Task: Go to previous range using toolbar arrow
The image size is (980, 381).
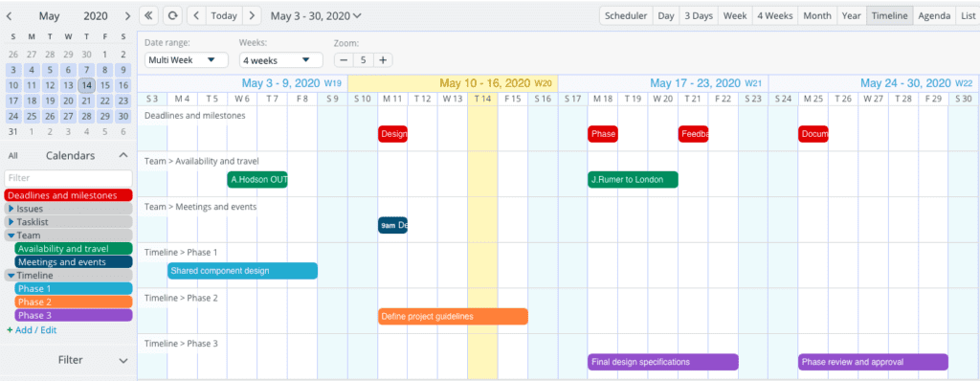Action: coord(196,15)
